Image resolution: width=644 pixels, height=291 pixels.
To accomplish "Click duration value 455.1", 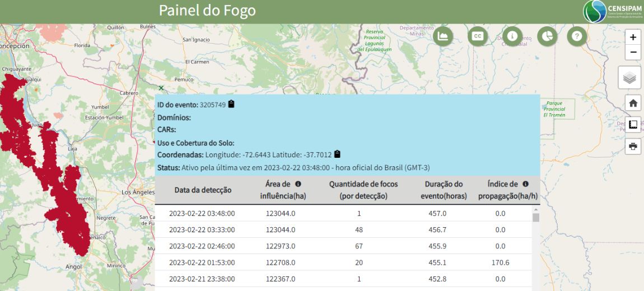I will pyautogui.click(x=437, y=262).
